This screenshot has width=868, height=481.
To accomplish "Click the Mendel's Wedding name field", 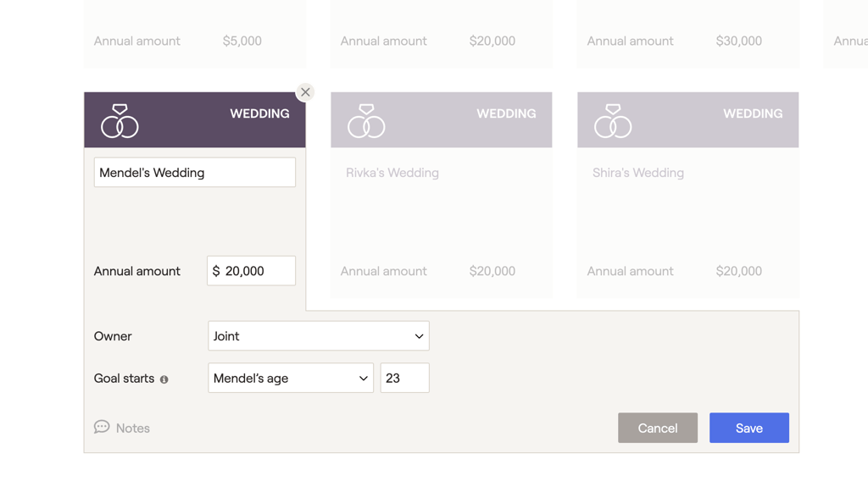I will (194, 173).
